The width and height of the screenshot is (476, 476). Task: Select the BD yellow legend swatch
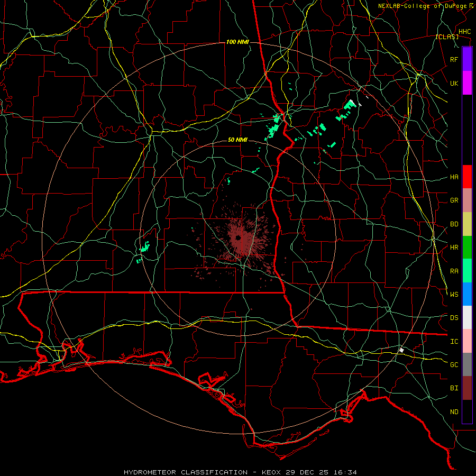pyautogui.click(x=467, y=224)
